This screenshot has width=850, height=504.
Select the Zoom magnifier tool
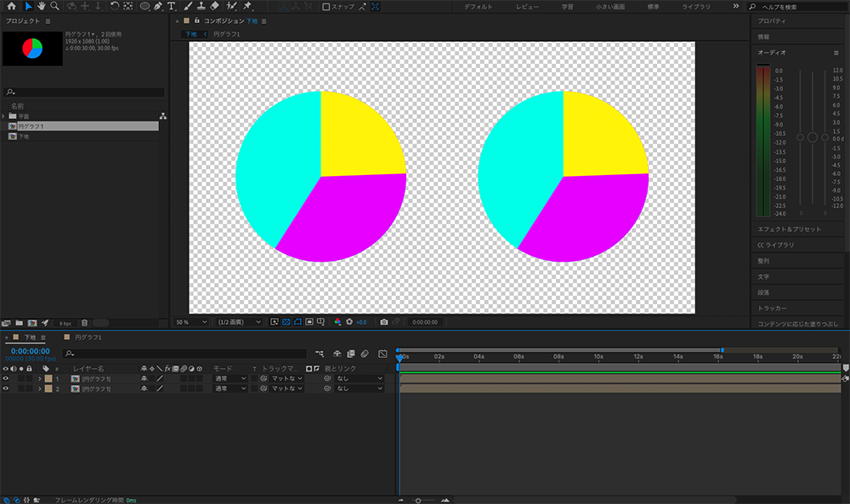(54, 6)
